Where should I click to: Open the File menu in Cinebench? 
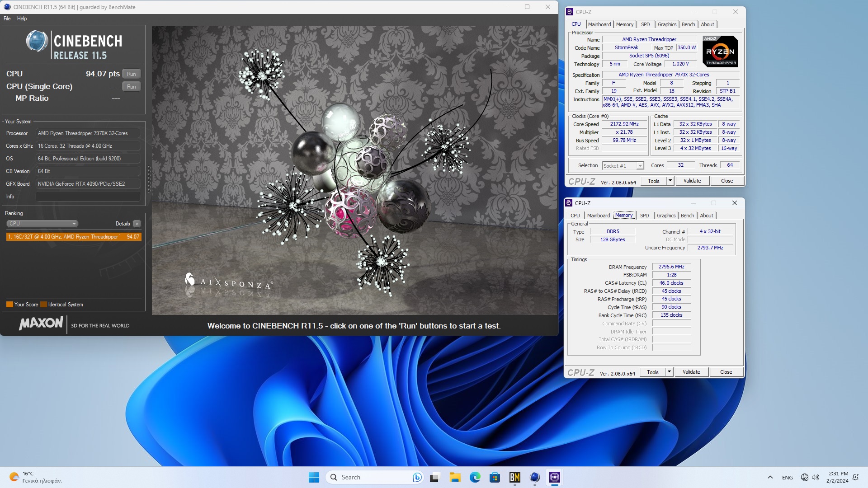[7, 19]
